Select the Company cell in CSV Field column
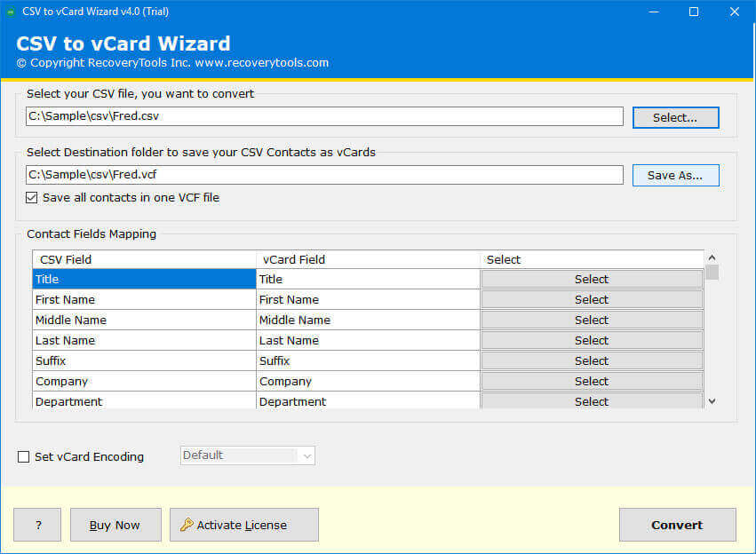This screenshot has width=756, height=554. (x=144, y=381)
